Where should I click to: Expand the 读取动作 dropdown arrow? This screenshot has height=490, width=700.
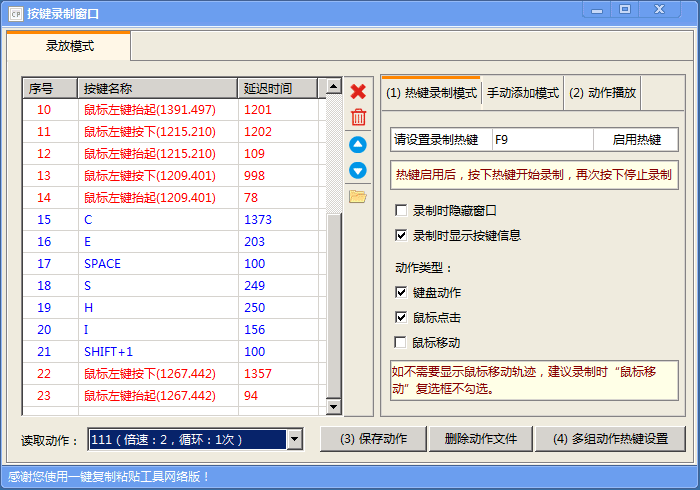pyautogui.click(x=293, y=439)
